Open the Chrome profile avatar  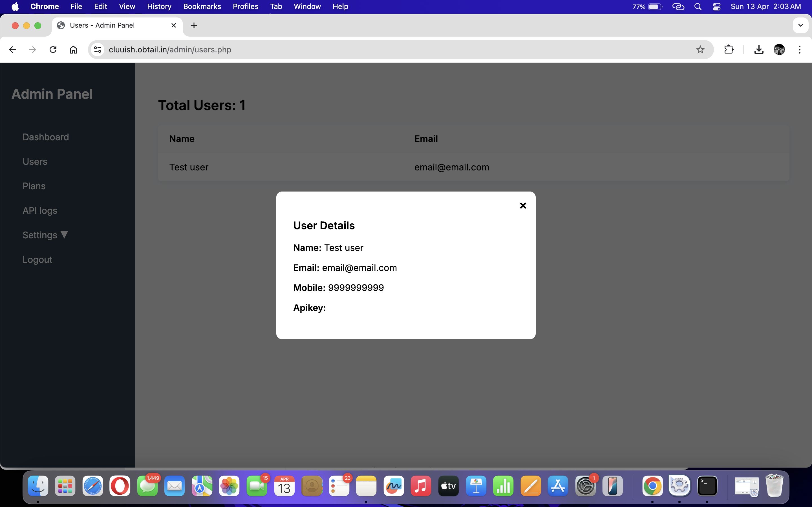[779, 50]
